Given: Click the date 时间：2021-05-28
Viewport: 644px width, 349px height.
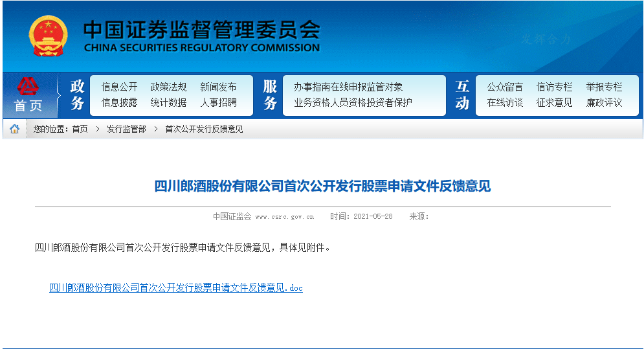Looking at the screenshot, I should [x=361, y=217].
